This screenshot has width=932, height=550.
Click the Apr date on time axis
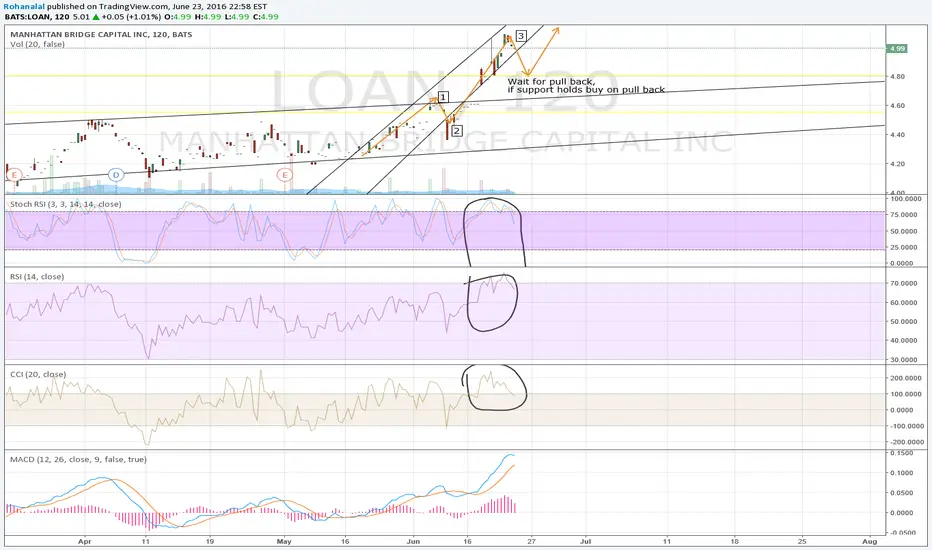[85, 542]
